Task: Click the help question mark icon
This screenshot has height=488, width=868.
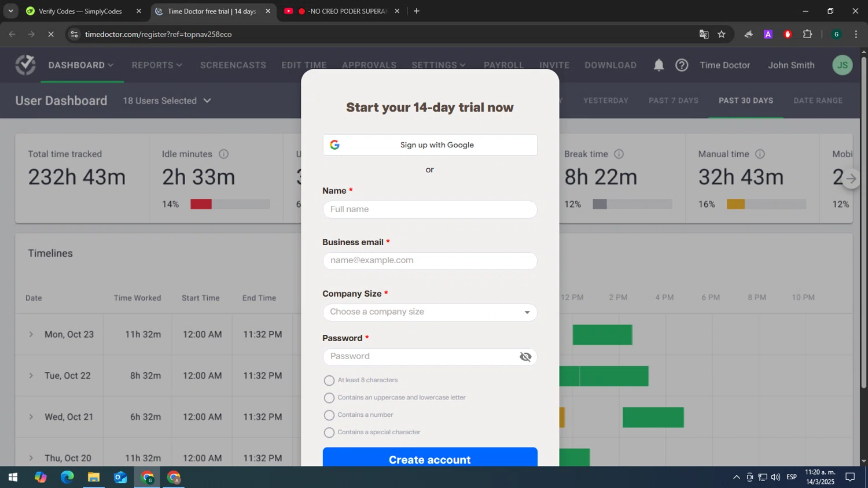Action: (682, 65)
